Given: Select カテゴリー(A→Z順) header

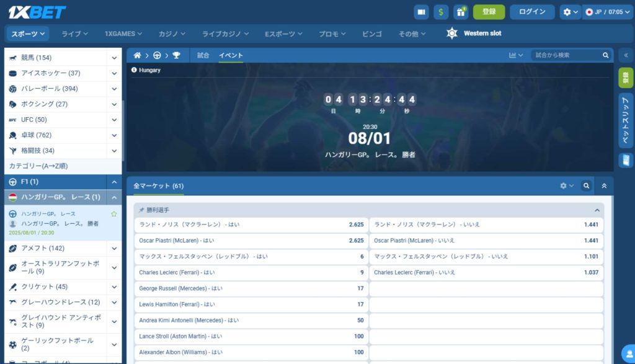Looking at the screenshot, I should click(x=63, y=166).
